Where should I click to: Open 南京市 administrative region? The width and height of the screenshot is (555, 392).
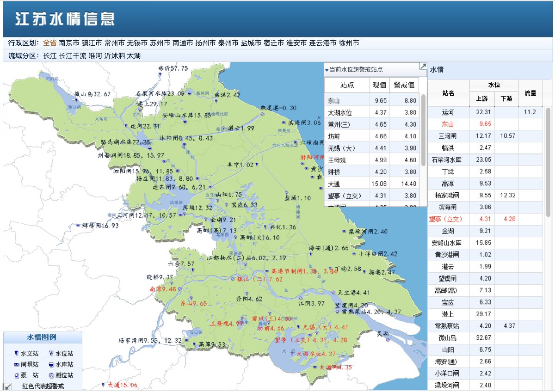tap(69, 43)
